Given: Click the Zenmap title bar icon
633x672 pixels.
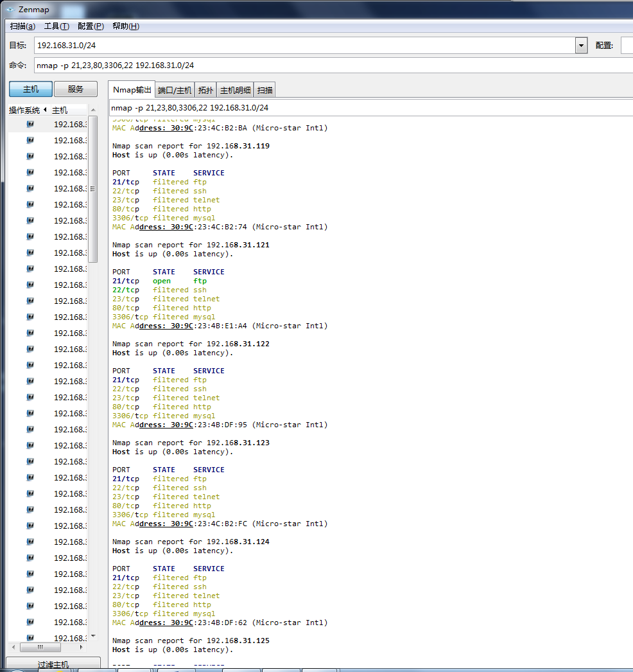Looking at the screenshot, I should coord(10,9).
